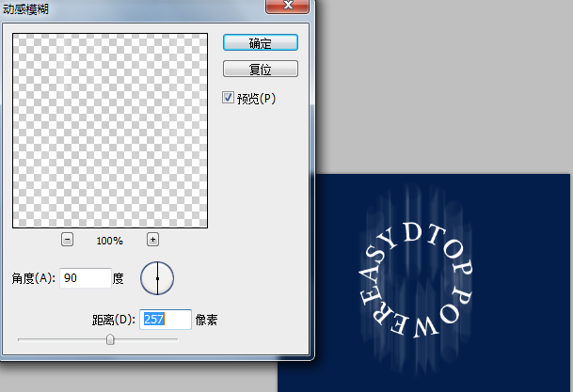The image size is (573, 392).
Task: Click the 100% zoom level label
Action: tap(109, 241)
